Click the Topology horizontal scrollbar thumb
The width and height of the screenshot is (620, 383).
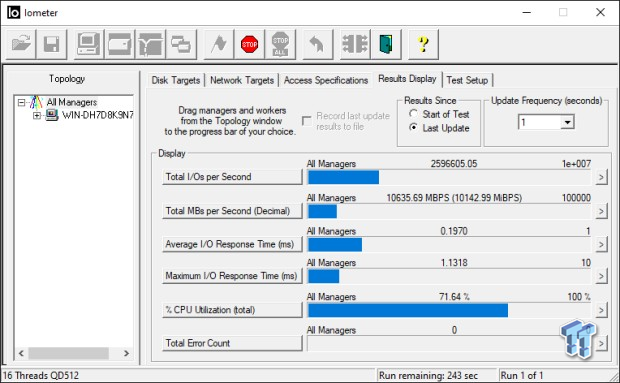pyautogui.click(x=68, y=353)
